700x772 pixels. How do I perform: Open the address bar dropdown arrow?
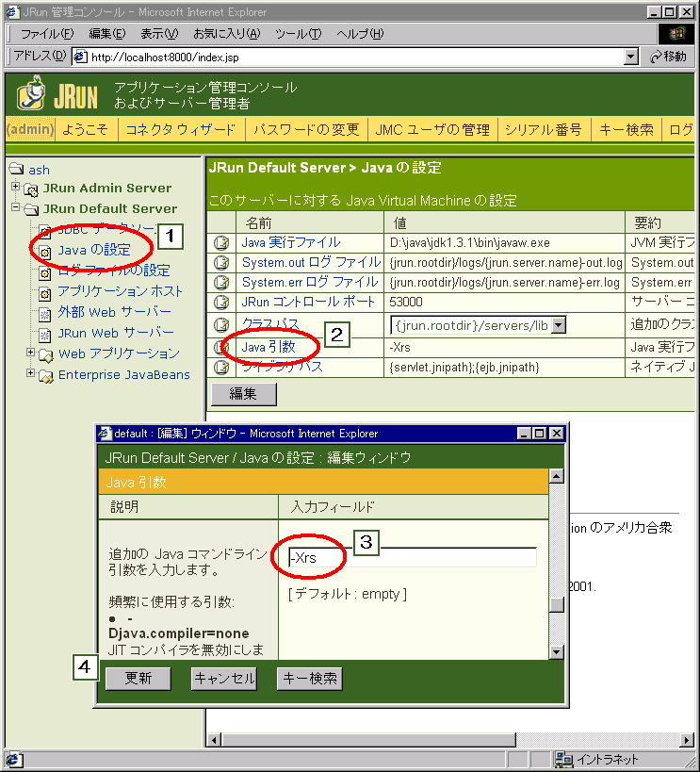[631, 57]
